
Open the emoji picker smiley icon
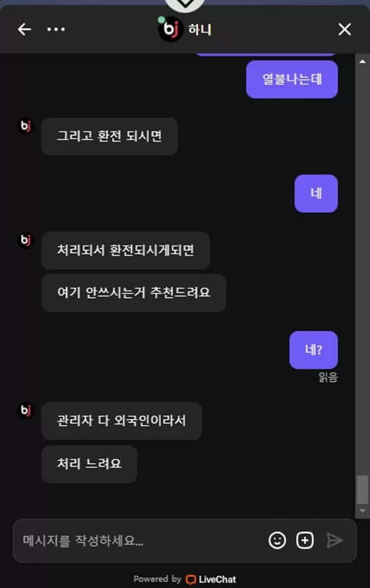(x=277, y=541)
